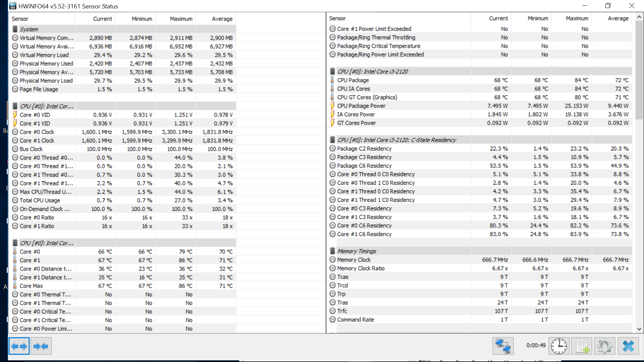Click the expand columns arrows button

[19, 346]
